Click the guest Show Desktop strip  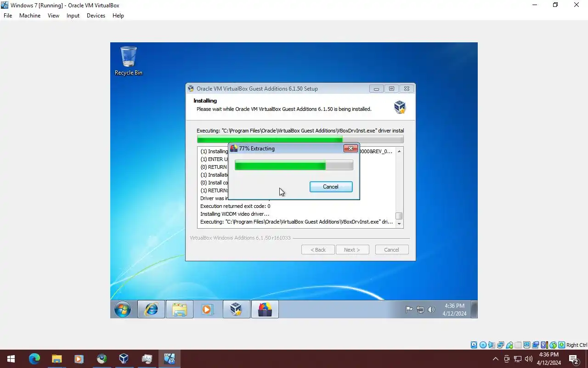(x=475, y=310)
